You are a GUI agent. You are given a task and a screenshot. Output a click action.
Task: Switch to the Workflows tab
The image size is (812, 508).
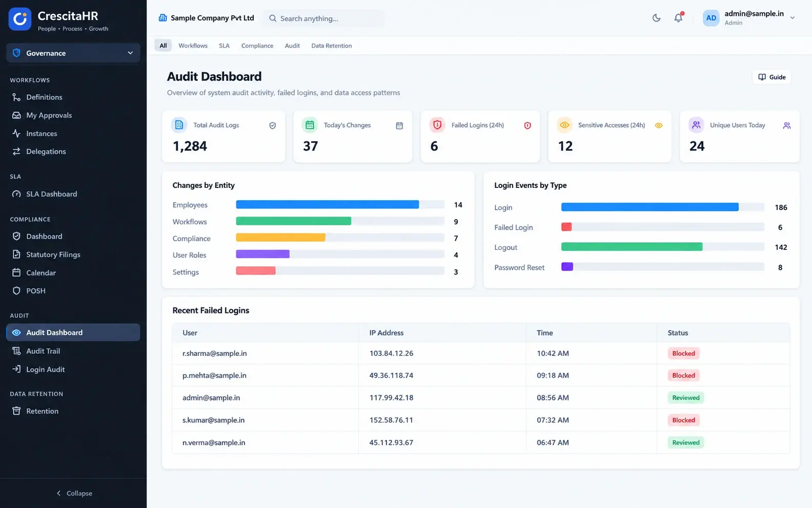coord(193,46)
